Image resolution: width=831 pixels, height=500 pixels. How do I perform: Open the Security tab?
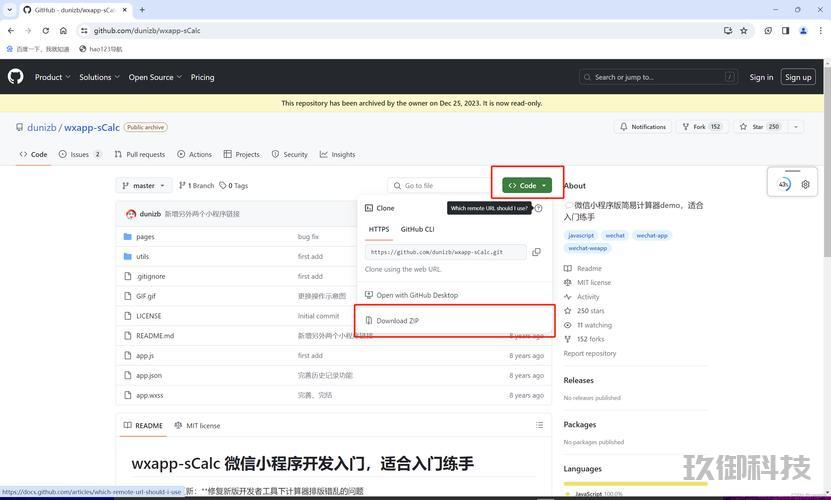tap(290, 154)
